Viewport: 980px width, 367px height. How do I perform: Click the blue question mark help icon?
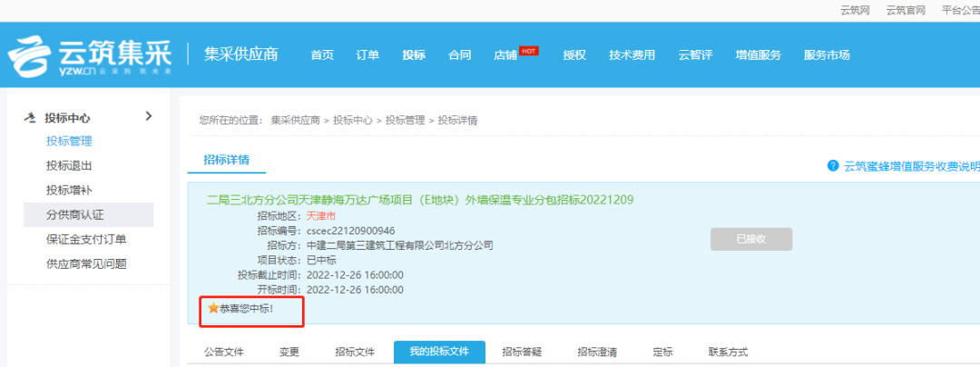tap(832, 165)
